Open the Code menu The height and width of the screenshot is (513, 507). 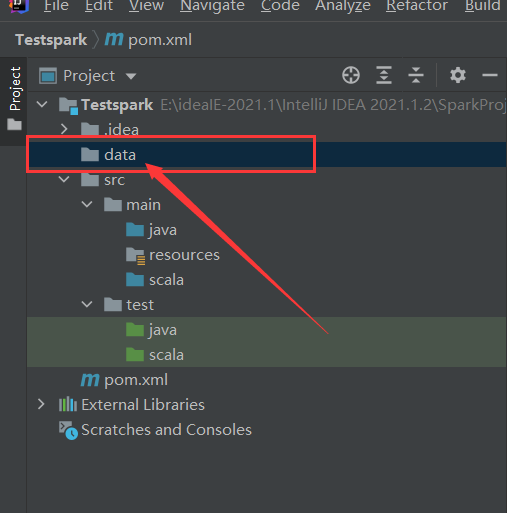point(280,6)
